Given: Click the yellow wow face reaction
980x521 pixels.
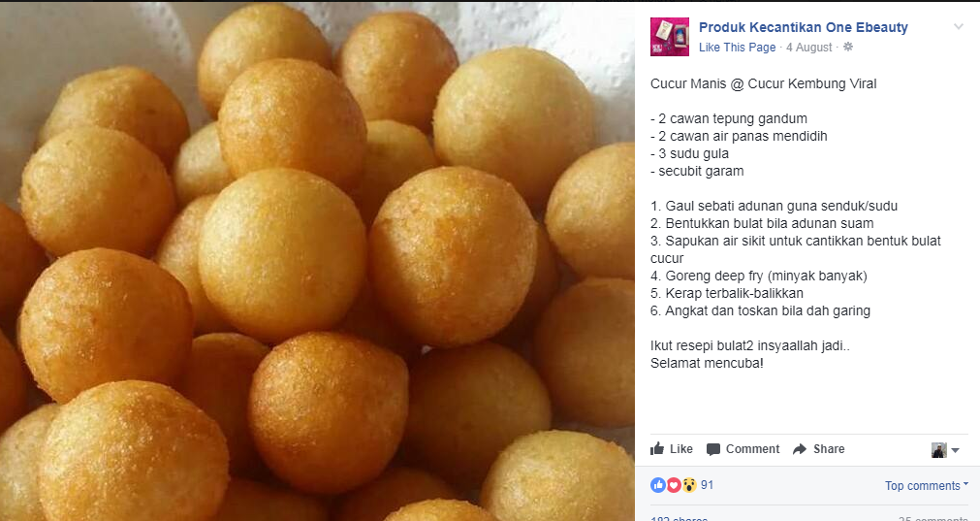Looking at the screenshot, I should tap(689, 485).
